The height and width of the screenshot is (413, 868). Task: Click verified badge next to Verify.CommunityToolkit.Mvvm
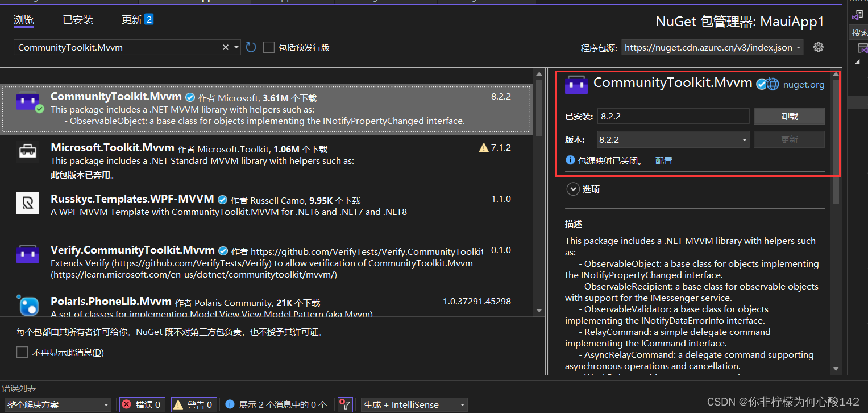(x=223, y=251)
